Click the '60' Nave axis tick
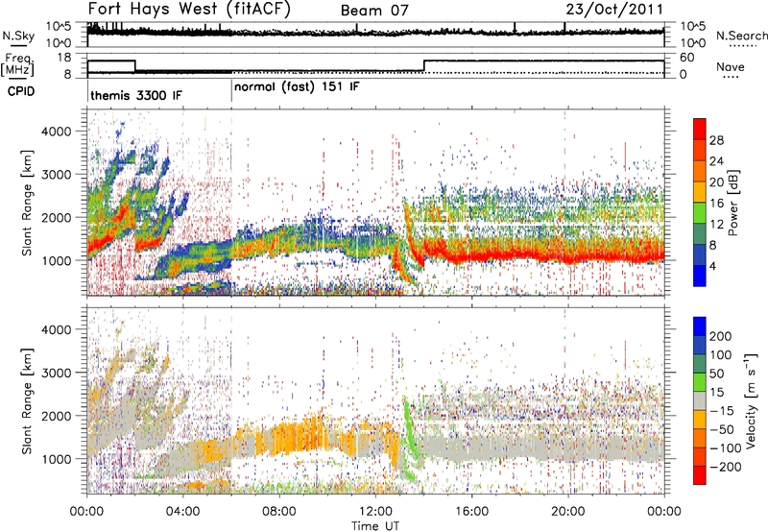The image size is (768, 532). 687,58
